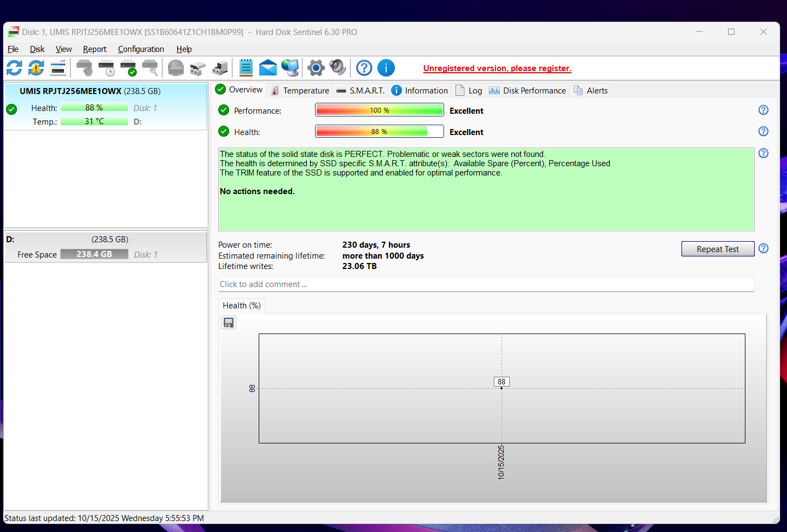
Task: Click the boxed drives icon left of computer
Action: coord(197,68)
